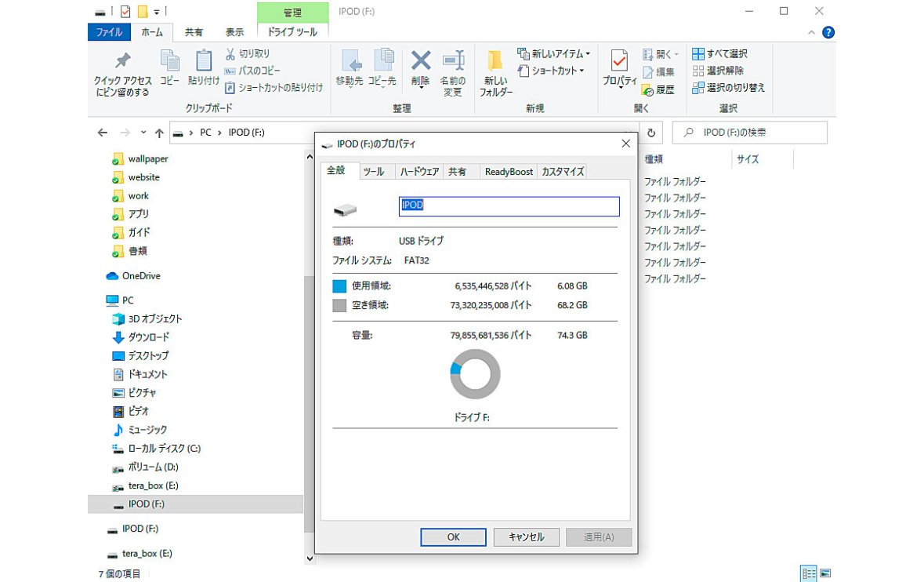
Task: Click the Copy icon in ribbon
Action: 169,60
